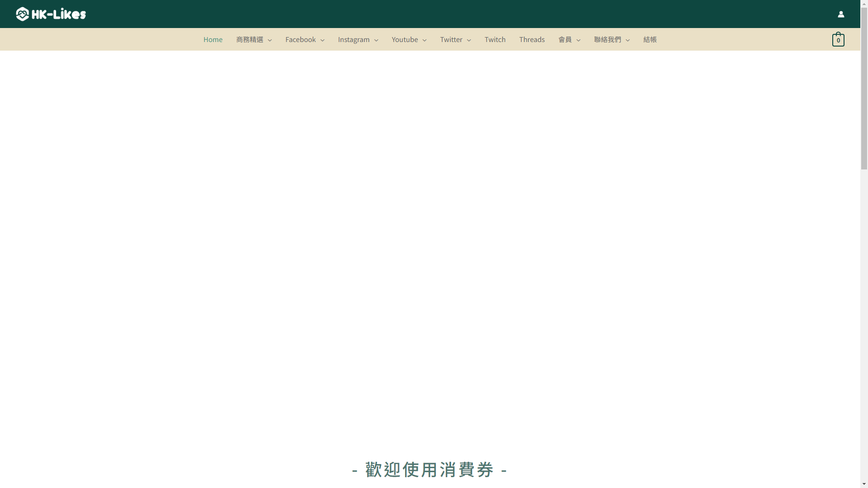Click the 歡迎使用消費券 heading
868x488 pixels.
(429, 469)
